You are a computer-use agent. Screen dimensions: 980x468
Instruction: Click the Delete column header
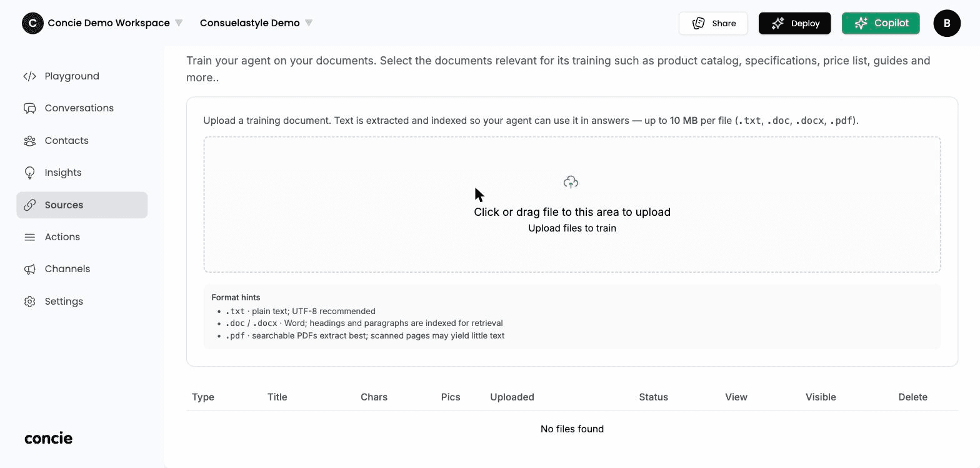pos(912,397)
